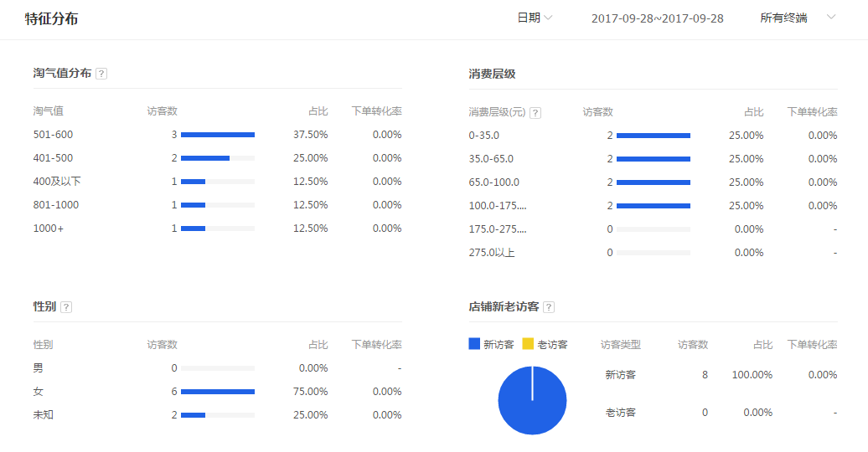The width and height of the screenshot is (868, 452).
Task: Click the 特征分布 page title
Action: point(51,18)
